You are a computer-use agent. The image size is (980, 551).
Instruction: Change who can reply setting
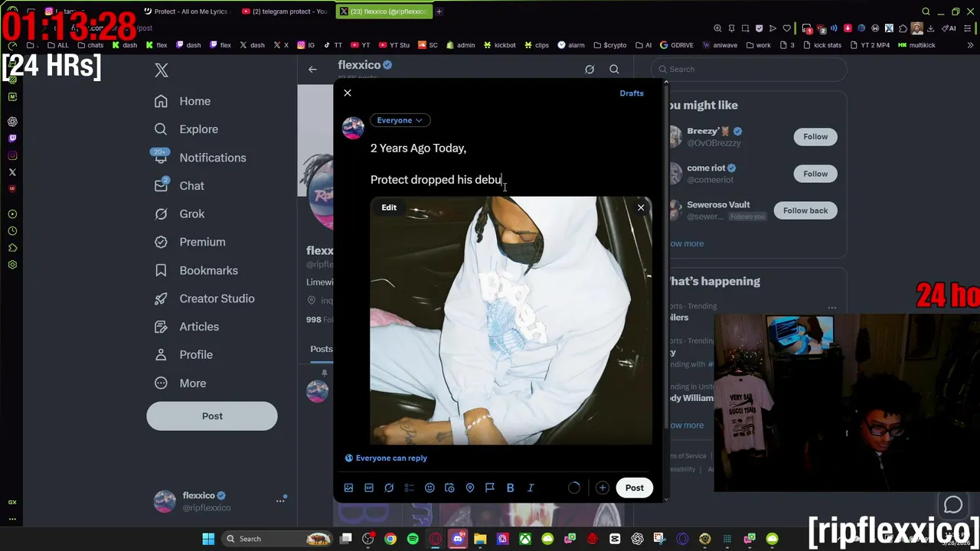point(386,458)
